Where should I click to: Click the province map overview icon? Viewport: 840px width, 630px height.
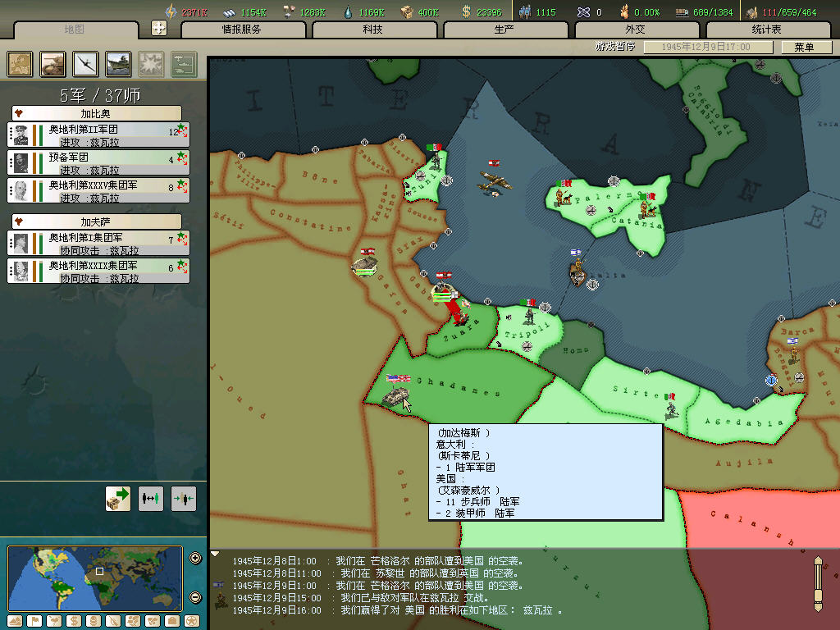(20, 64)
